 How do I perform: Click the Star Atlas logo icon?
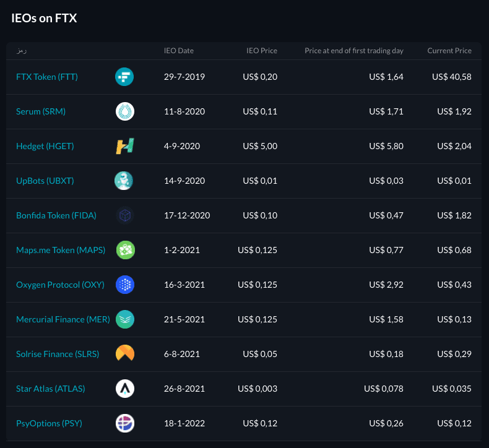pyautogui.click(x=125, y=389)
